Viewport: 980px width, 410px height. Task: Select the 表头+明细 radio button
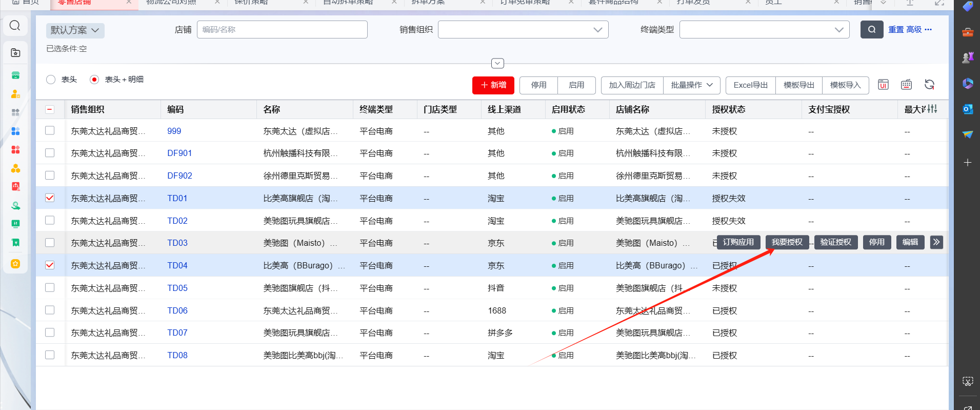(94, 80)
